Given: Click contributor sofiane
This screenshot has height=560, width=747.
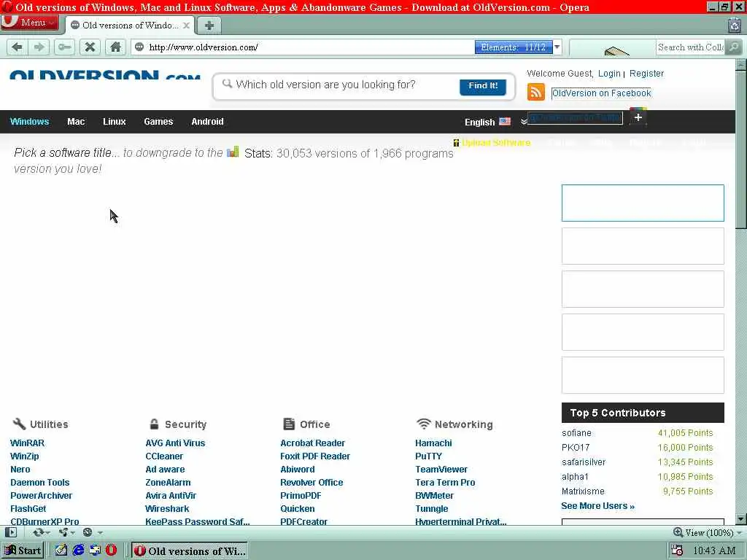Looking at the screenshot, I should [576, 433].
